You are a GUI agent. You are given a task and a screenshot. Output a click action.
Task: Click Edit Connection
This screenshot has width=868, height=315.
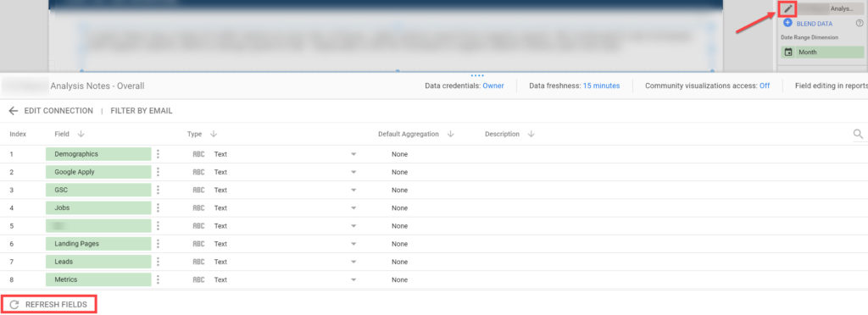coord(58,111)
